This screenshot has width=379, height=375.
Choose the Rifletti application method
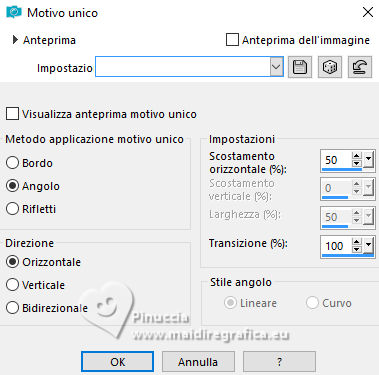tap(12, 209)
